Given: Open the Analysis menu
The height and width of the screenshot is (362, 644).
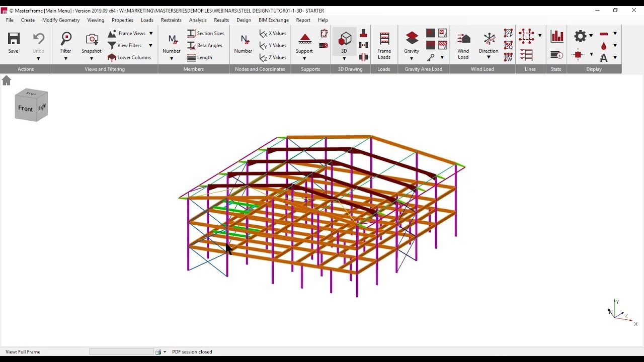Looking at the screenshot, I should pos(198,20).
